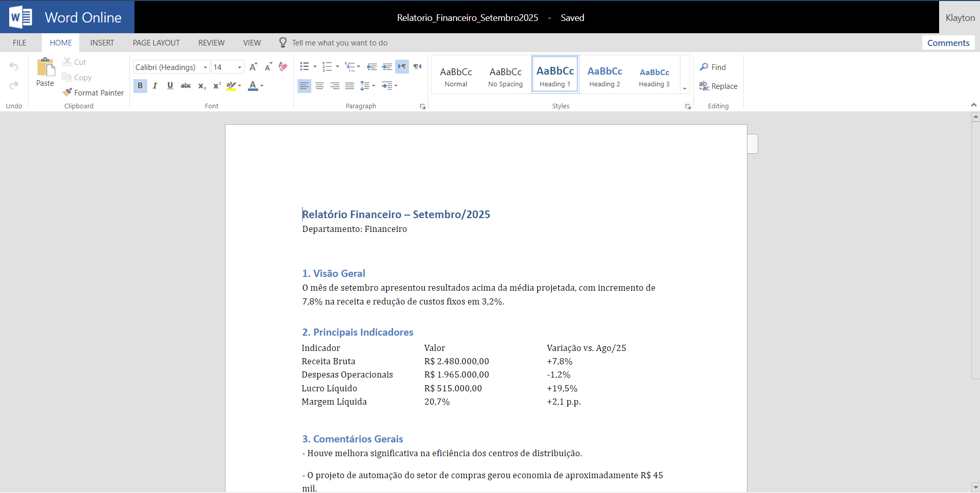This screenshot has height=493, width=980.
Task: Open the font color dropdown arrow
Action: coord(262,86)
